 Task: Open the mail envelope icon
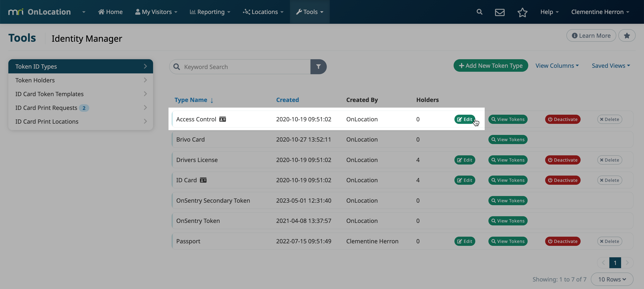tap(499, 12)
